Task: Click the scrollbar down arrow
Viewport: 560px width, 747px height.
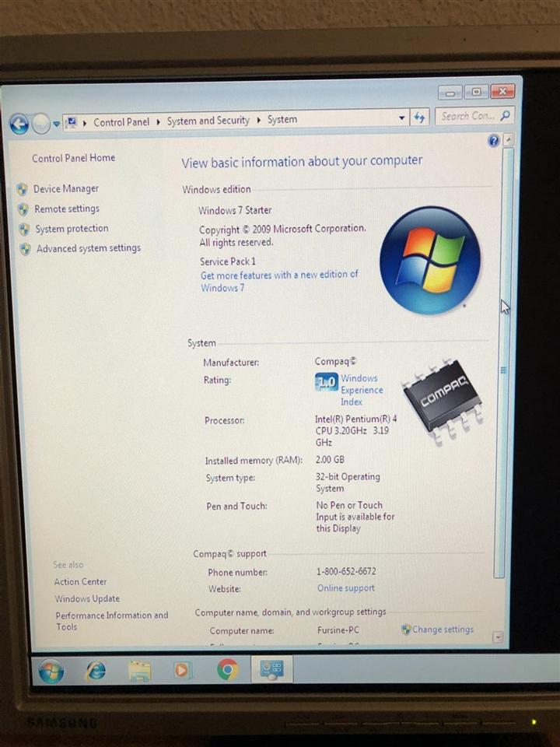Action: pos(498,637)
